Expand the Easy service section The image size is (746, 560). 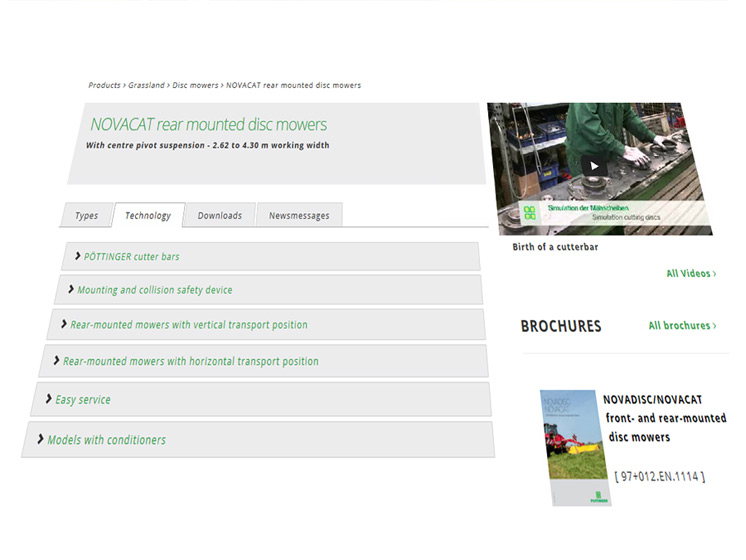pyautogui.click(x=261, y=399)
